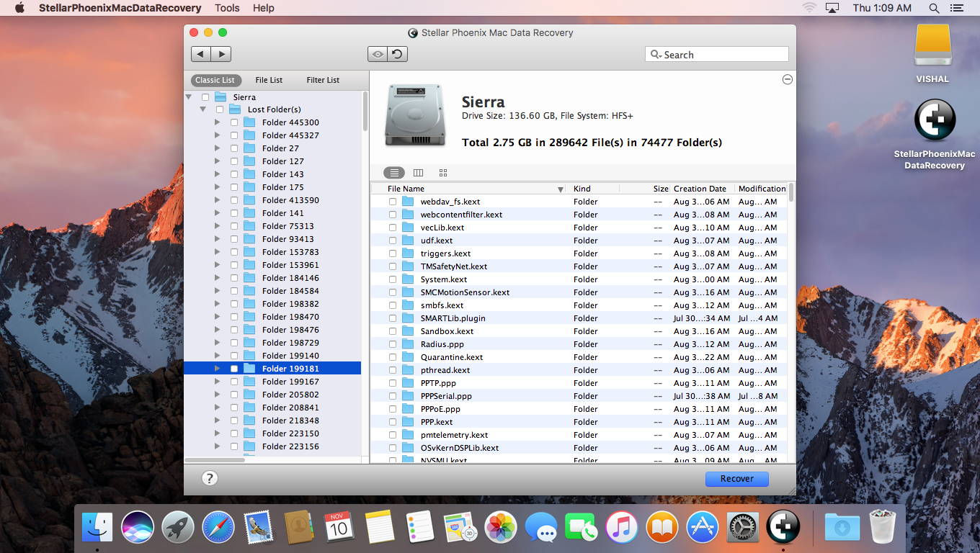Click the back navigation arrow button
The image size is (980, 553).
201,54
